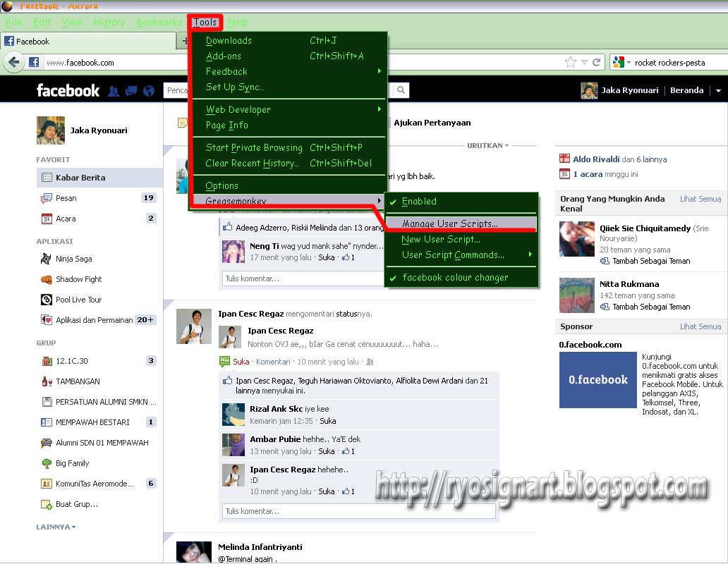Open Add-ons from Tools menu

click(x=289, y=56)
